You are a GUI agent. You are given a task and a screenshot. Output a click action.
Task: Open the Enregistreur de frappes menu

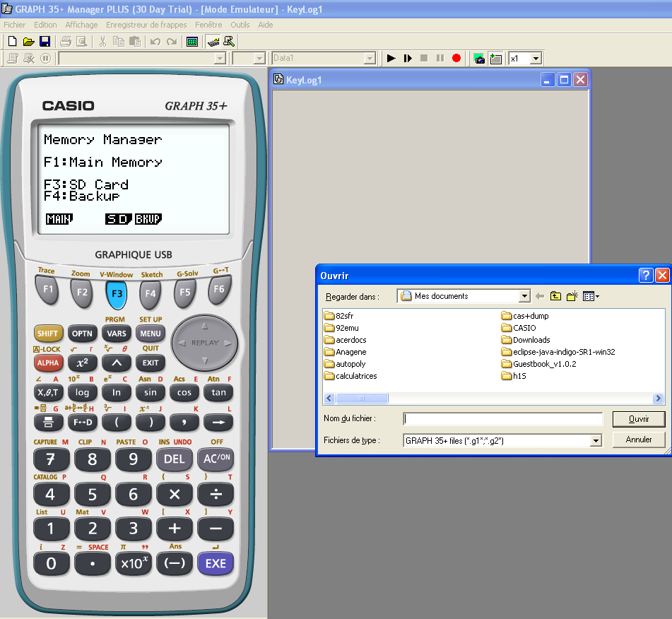[x=146, y=25]
